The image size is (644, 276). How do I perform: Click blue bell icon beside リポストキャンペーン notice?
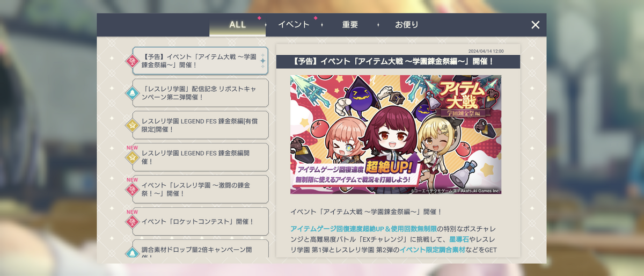(x=132, y=93)
